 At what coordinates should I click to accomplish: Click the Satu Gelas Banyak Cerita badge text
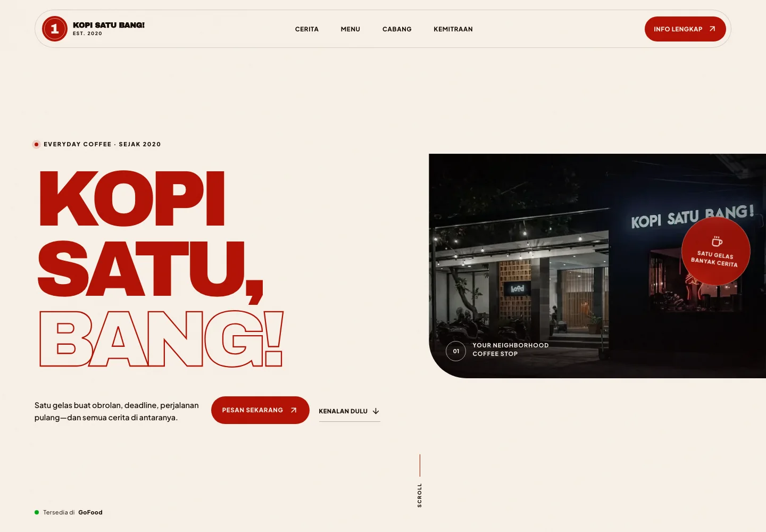(714, 259)
